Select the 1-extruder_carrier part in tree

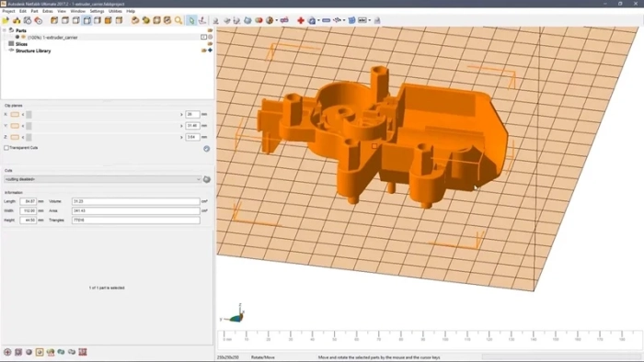(x=52, y=38)
